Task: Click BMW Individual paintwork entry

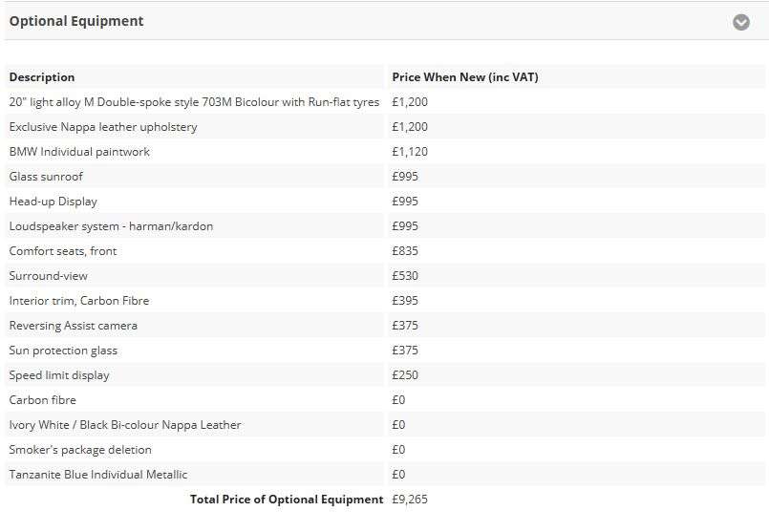Action: pos(79,152)
